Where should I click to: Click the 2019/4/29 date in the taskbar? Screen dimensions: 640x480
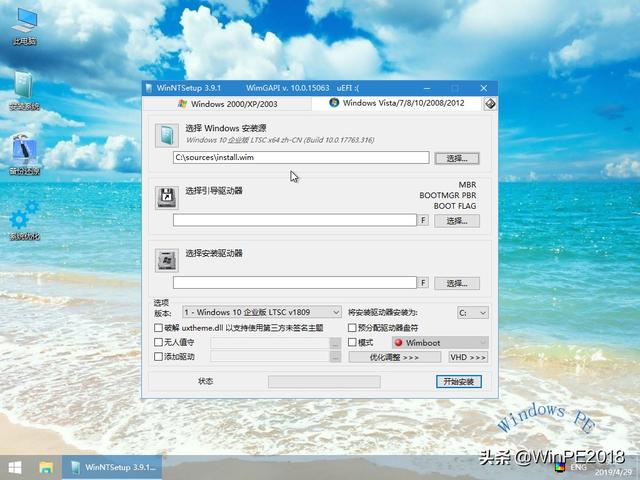[613, 473]
